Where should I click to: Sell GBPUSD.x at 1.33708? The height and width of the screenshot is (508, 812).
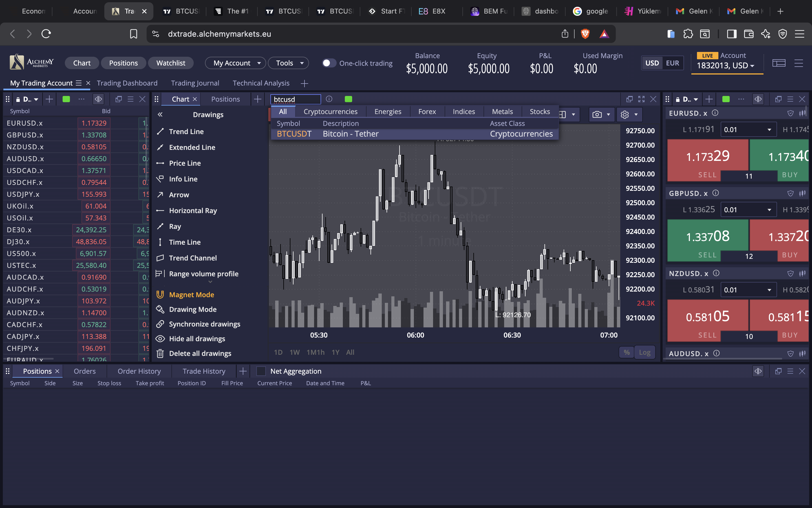pos(708,240)
